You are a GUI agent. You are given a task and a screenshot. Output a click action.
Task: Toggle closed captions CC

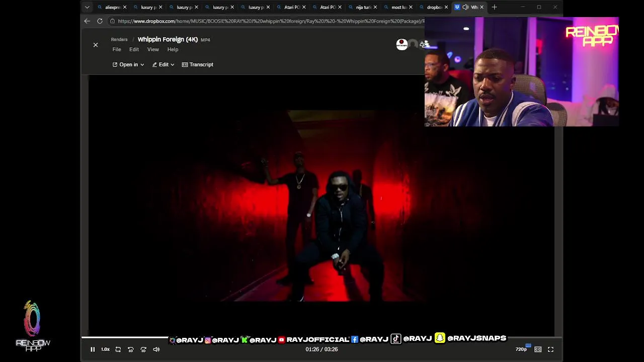pyautogui.click(x=538, y=349)
